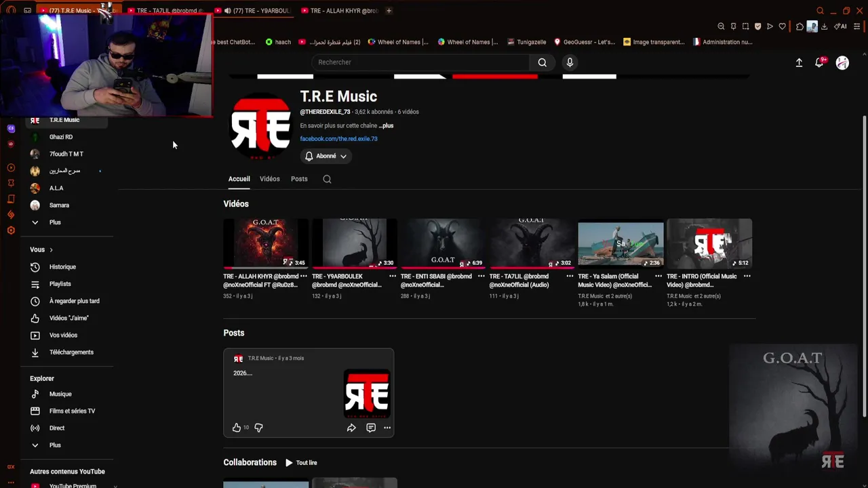Open the YouTube upload/create icon
The height and width of the screenshot is (488, 868).
[x=799, y=62]
